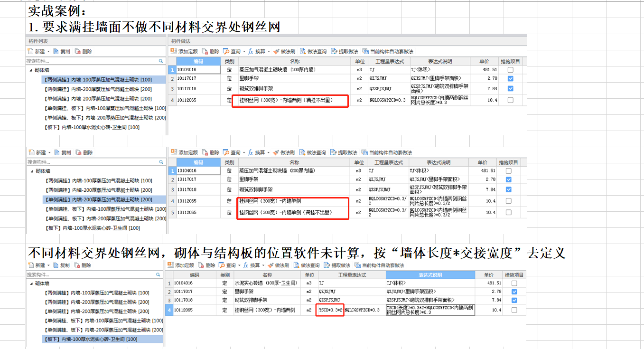This screenshot has width=644, height=349.
Task: Open 做法查询 in the 100厚内墙 recipe toolbar
Action: click(313, 51)
